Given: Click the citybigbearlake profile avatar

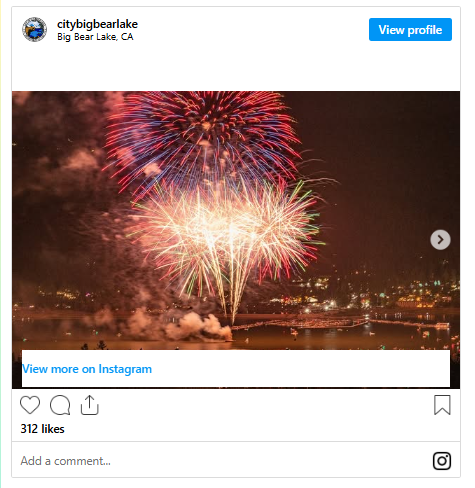Looking at the screenshot, I should pyautogui.click(x=34, y=29).
